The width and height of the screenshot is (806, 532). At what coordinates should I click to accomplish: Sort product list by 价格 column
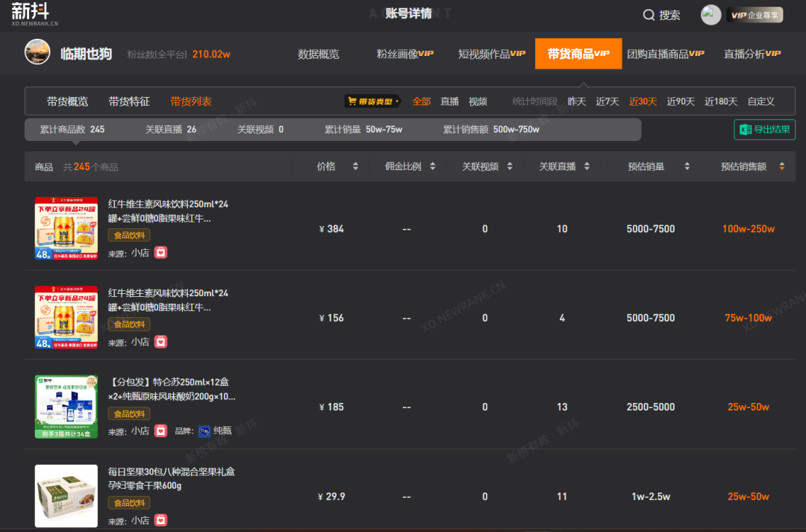355,166
